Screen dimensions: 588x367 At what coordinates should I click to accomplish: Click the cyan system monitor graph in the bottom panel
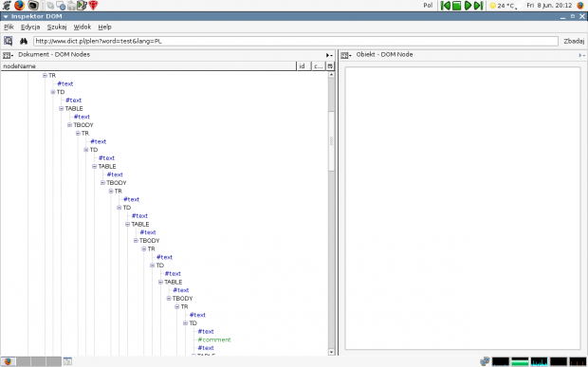(x=539, y=361)
